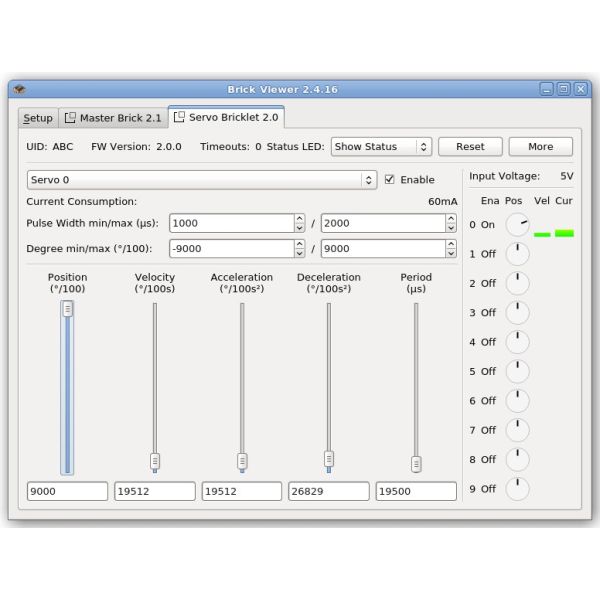600x600 pixels.
Task: Click the degree min field showing -9000
Action: (x=232, y=249)
